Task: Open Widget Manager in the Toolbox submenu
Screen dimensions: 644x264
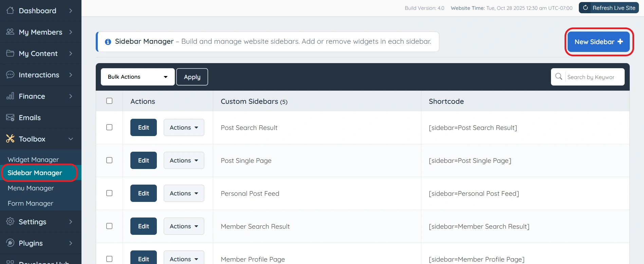Action: click(x=33, y=159)
